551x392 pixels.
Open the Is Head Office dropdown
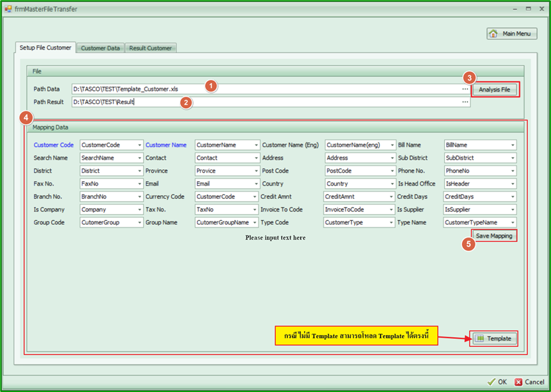click(513, 184)
